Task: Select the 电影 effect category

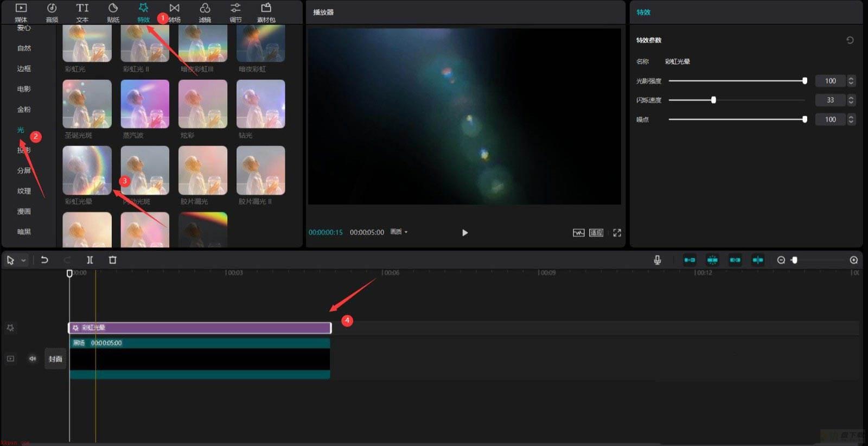Action: pos(24,89)
